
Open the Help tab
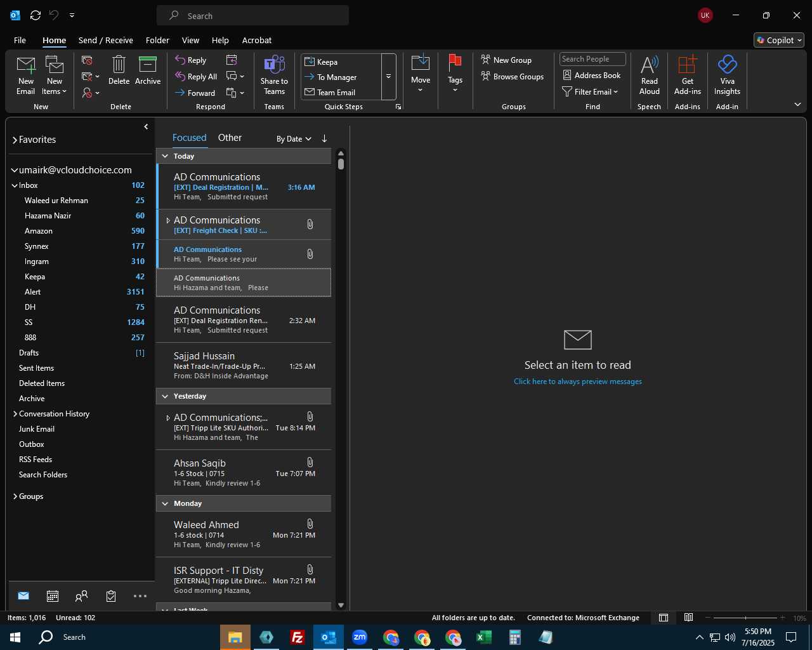[220, 40]
